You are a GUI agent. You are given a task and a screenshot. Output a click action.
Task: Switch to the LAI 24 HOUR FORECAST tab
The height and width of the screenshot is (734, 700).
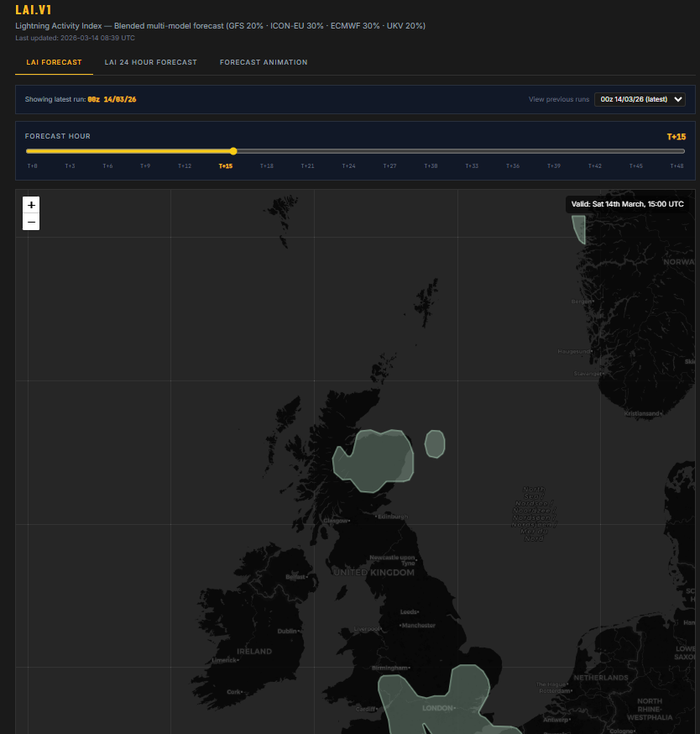coord(151,62)
